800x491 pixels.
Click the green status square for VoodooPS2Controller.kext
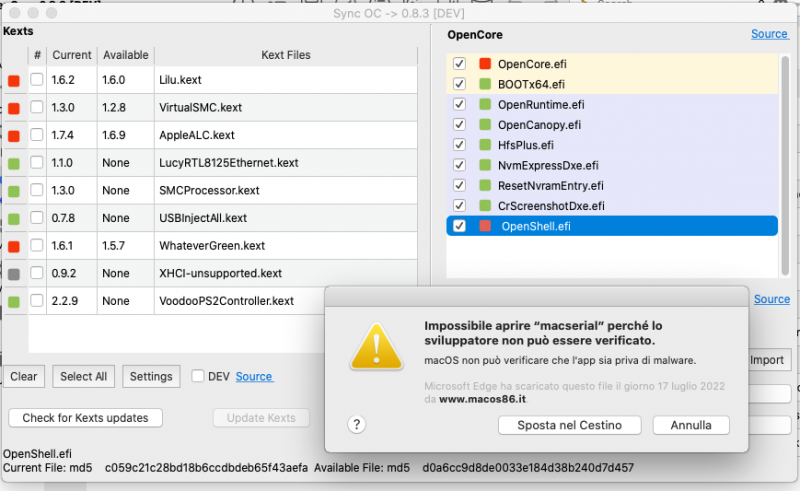coord(14,300)
